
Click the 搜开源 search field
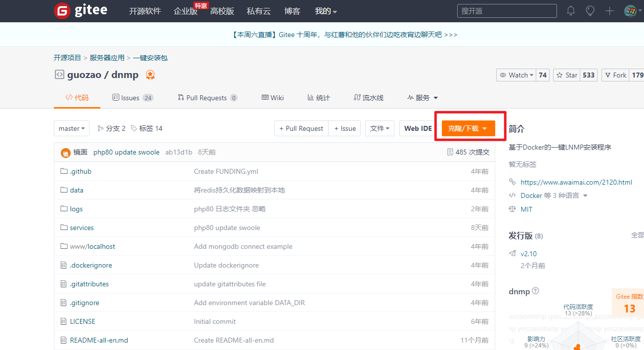[507, 10]
